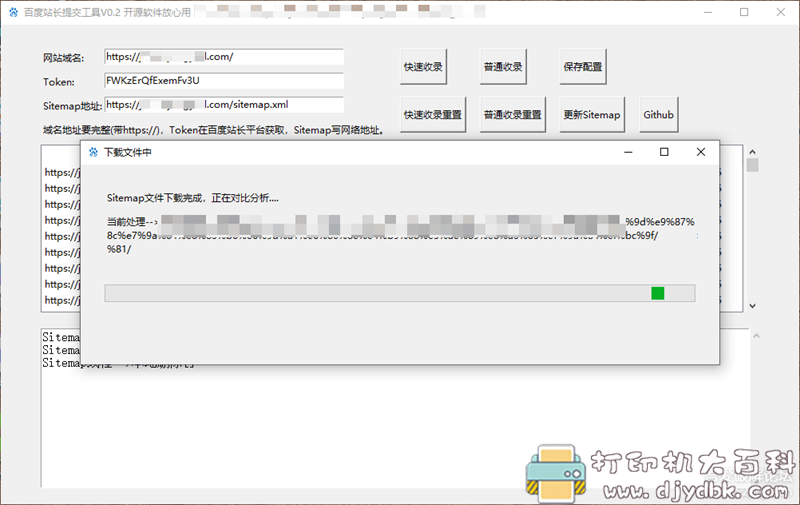Close the 下载文件中 dialog
The image size is (800, 505).
point(701,152)
